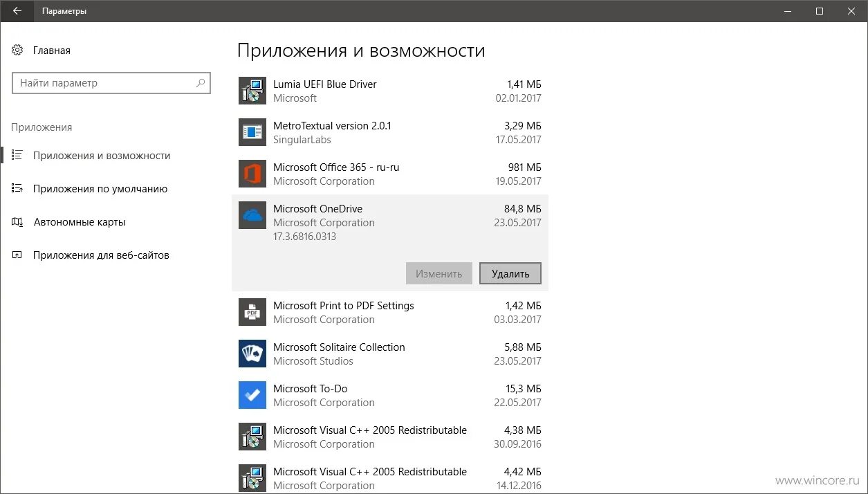The width and height of the screenshot is (868, 494).
Task: Click Microsoft Studios publisher text
Action: point(313,361)
